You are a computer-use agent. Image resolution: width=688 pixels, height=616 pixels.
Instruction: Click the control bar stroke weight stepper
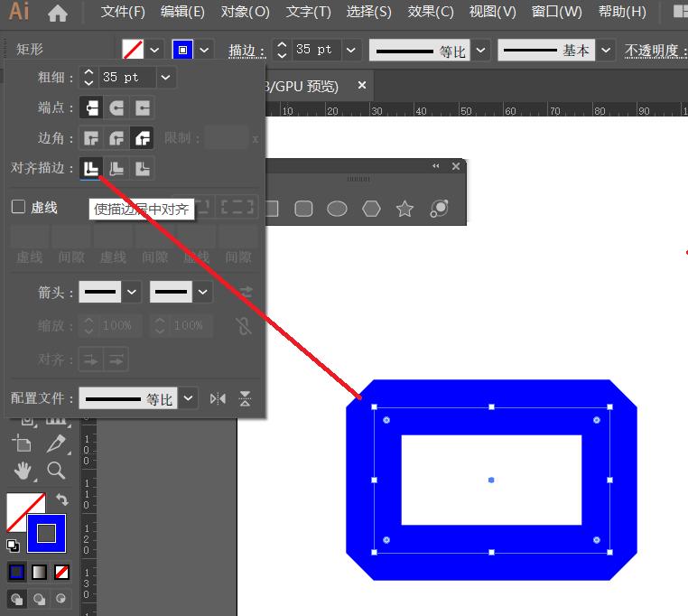click(282, 50)
